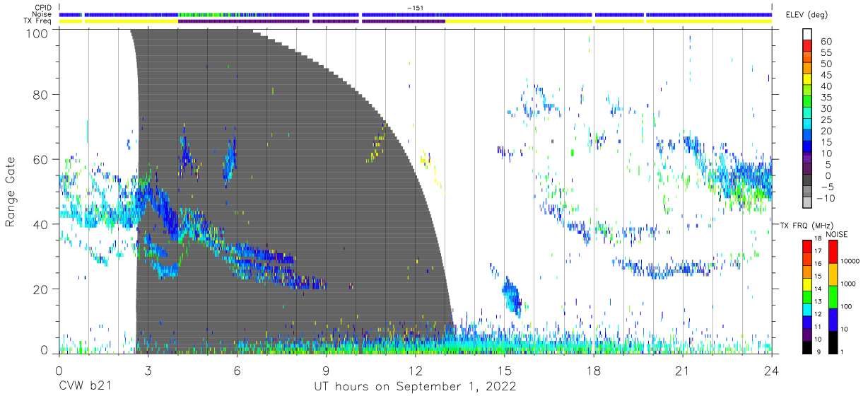This screenshot has height=401, width=868.
Task: Click the blue echo cluster near 15 UT, gate 20
Action: coord(511,297)
